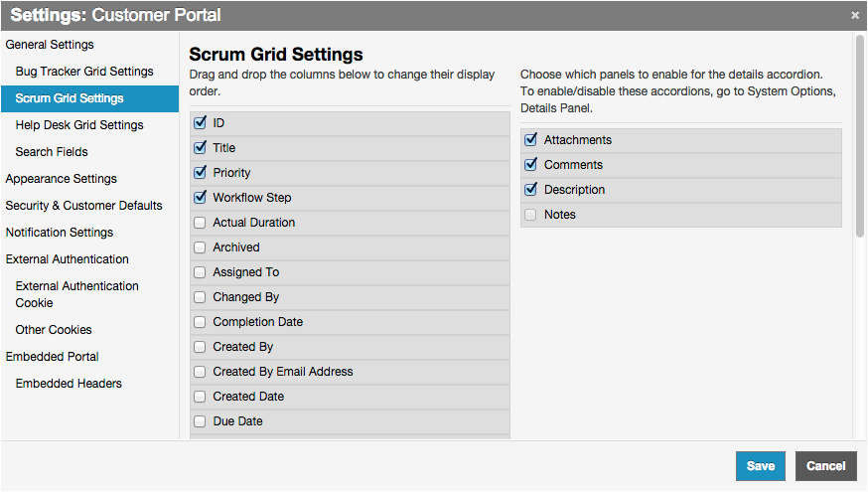Open Notification Settings

pos(60,233)
